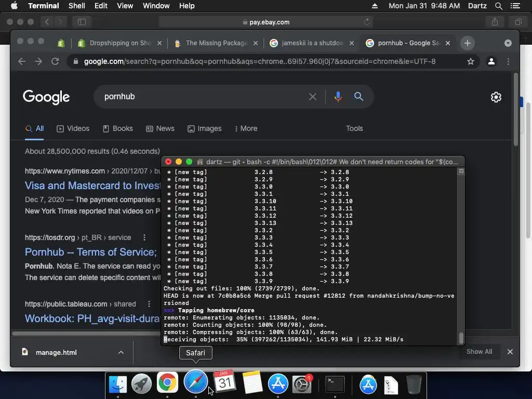Switch to the jameskii is a shutdown tab
Viewport: 532px width, 399px height.
click(311, 43)
